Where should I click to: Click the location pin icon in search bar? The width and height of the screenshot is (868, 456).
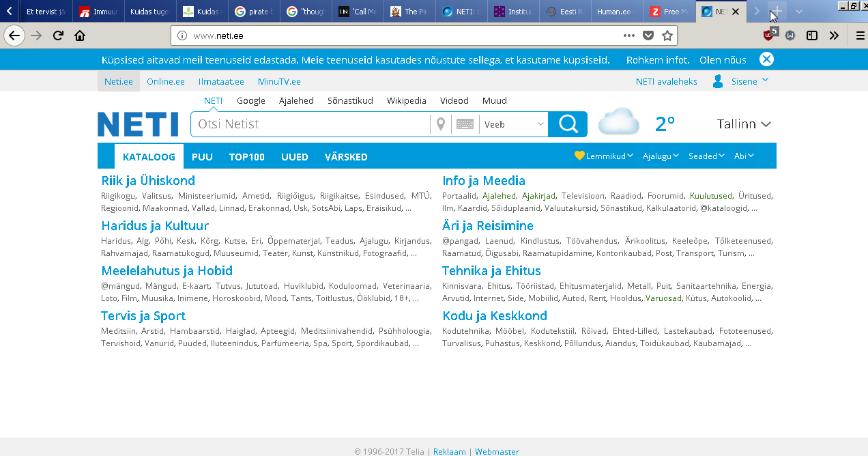(441, 124)
